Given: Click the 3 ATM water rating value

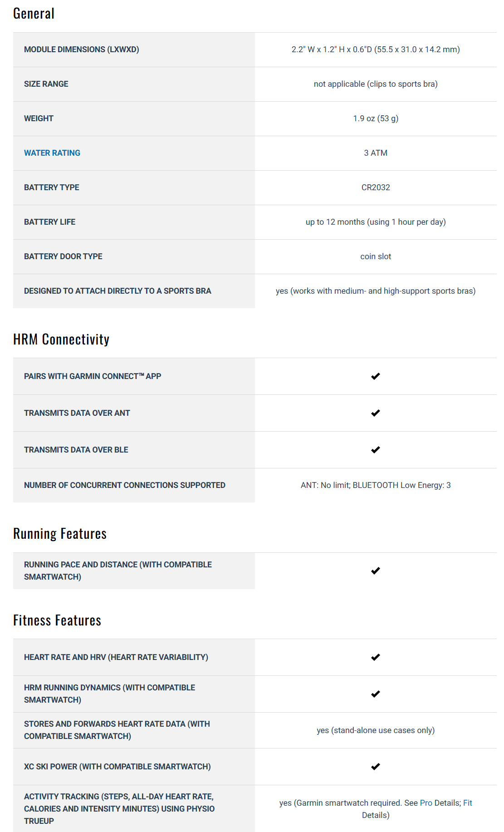Looking at the screenshot, I should [x=376, y=153].
